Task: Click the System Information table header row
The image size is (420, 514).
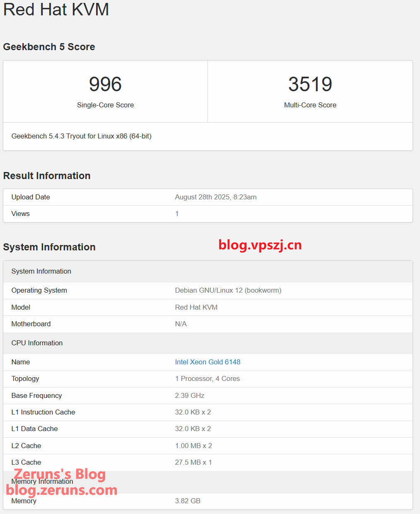Action: tap(208, 272)
